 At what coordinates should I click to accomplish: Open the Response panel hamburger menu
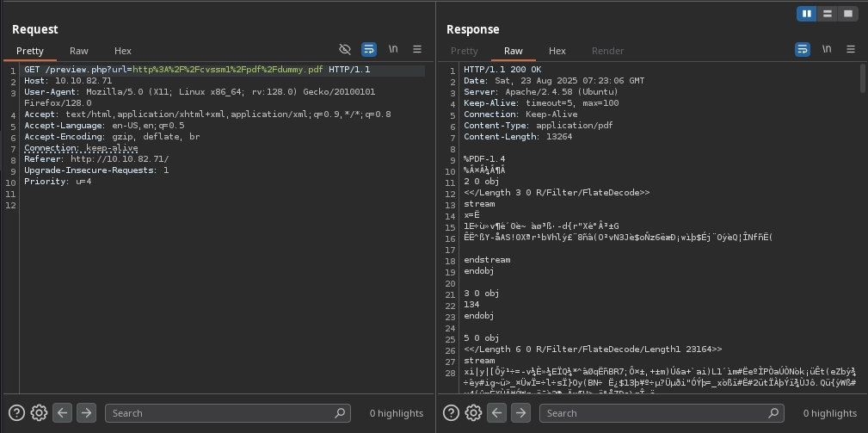click(851, 50)
